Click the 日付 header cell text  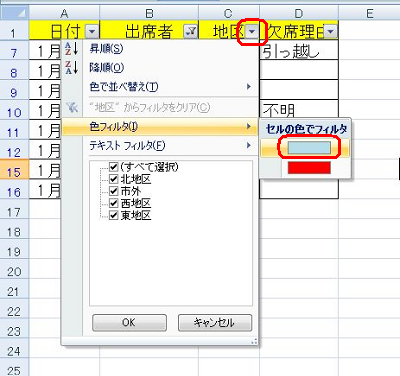pyautogui.click(x=66, y=32)
